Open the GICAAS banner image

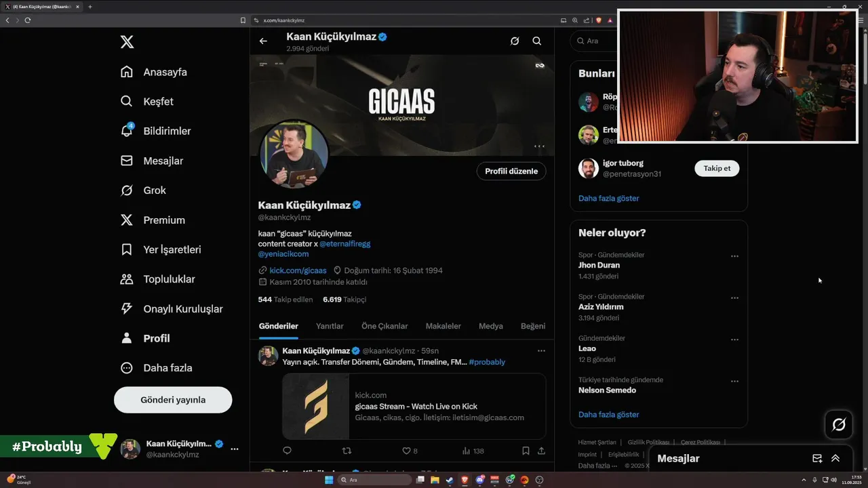[402, 105]
